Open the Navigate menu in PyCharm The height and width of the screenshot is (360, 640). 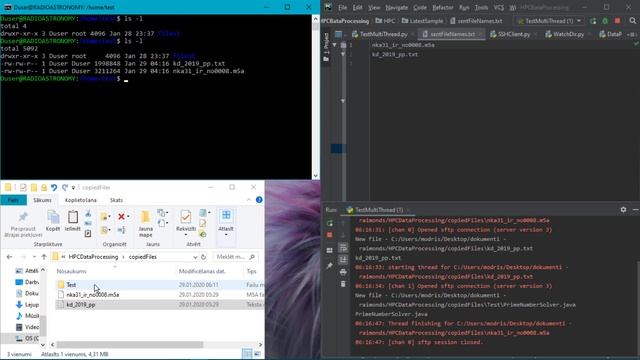(396, 7)
